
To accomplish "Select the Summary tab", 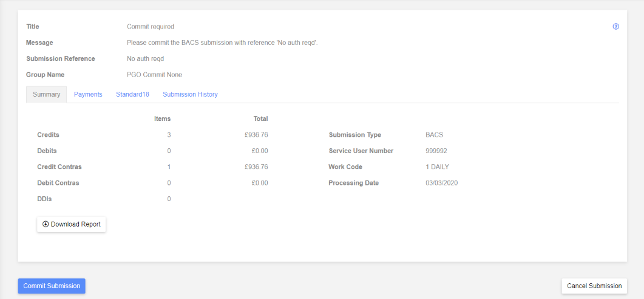I will click(46, 95).
